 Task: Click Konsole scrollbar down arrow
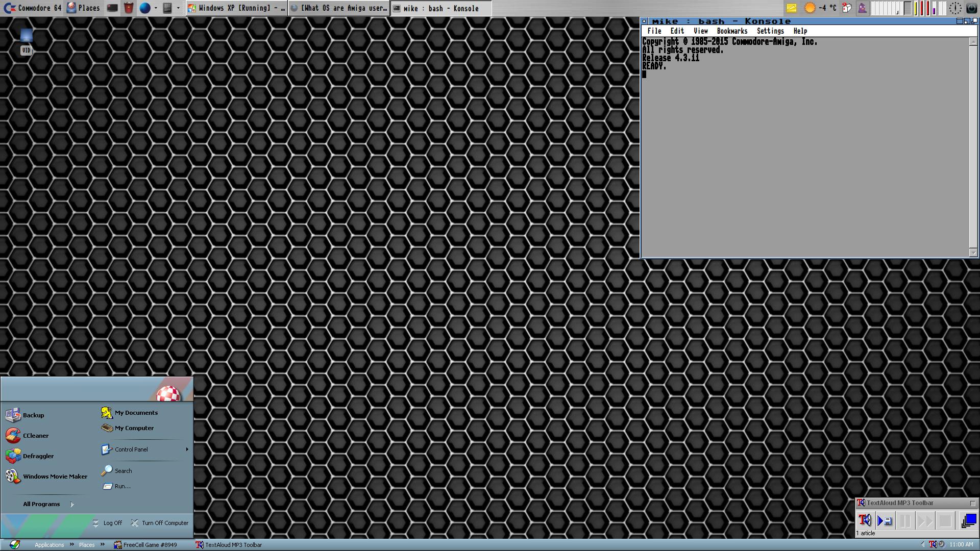coord(973,253)
